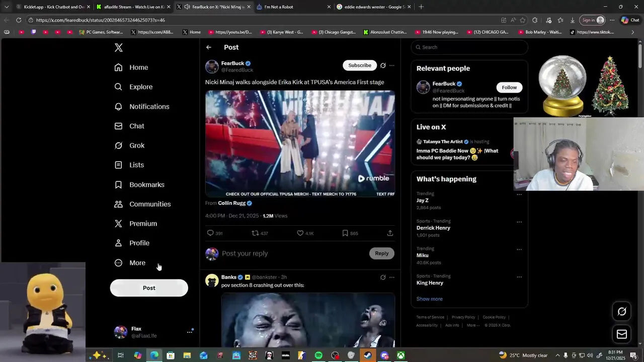The image size is (644, 362).
Task: Open floating Grok button
Action: click(622, 312)
